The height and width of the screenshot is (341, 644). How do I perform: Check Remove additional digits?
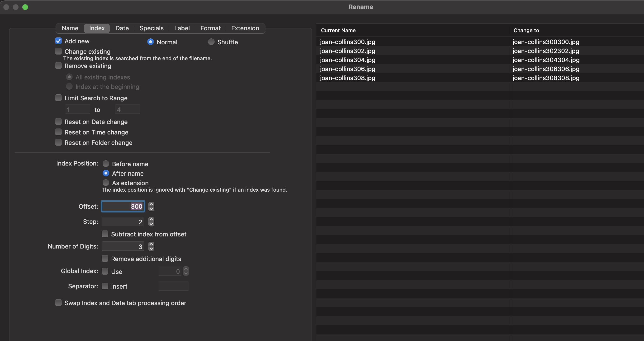[x=105, y=259]
